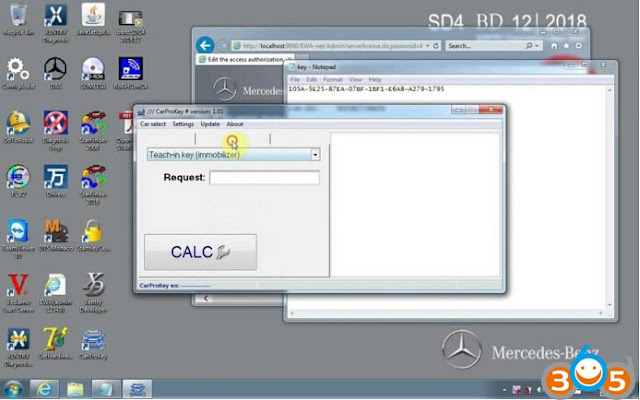The height and width of the screenshot is (400, 640).
Task: Open the EWA Admin desktop shortcut
Action: [56, 293]
